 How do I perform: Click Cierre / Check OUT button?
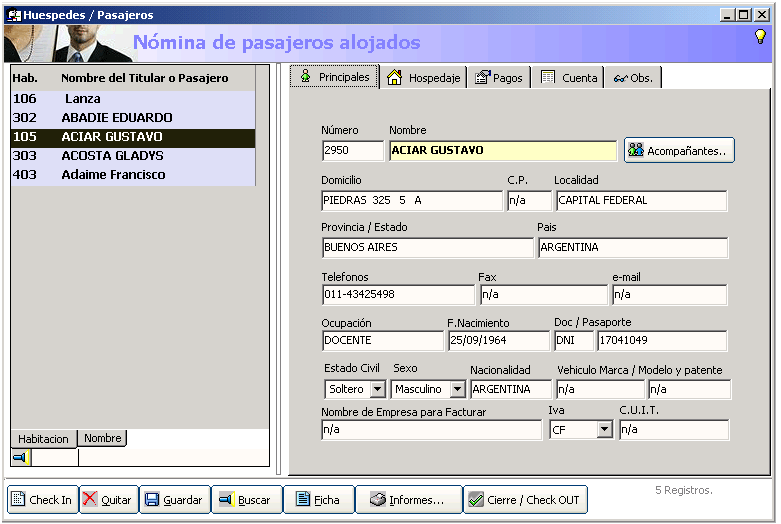click(x=526, y=500)
